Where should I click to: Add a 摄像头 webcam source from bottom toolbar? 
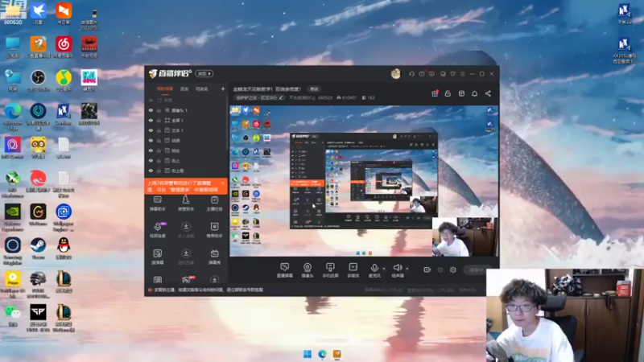pos(308,270)
